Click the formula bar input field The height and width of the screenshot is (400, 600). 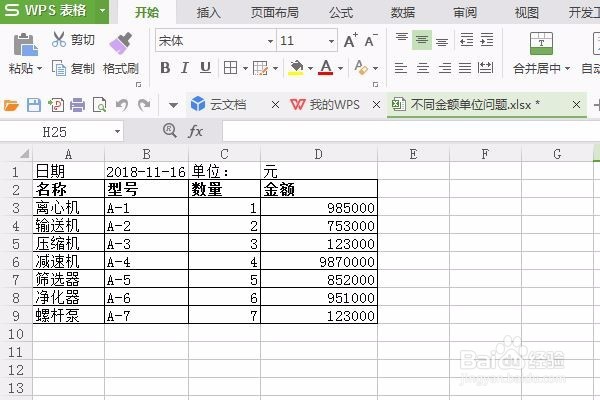(x=411, y=132)
